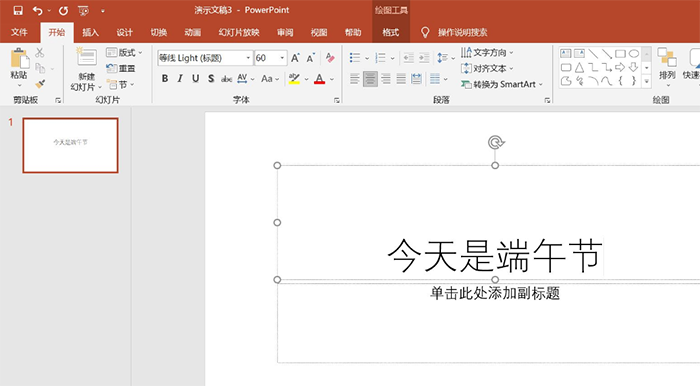Viewport: 700px width, 386px height.
Task: Center align the text
Action: (370, 79)
